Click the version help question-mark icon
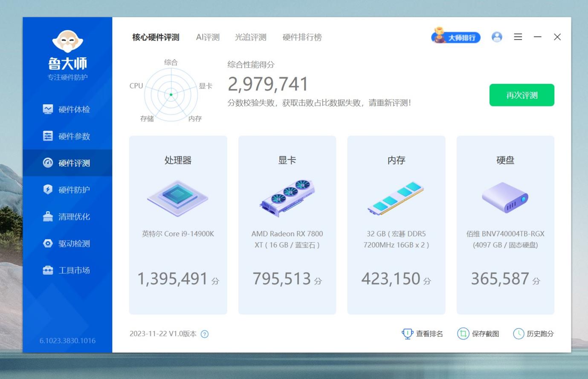The height and width of the screenshot is (379, 588). click(205, 334)
